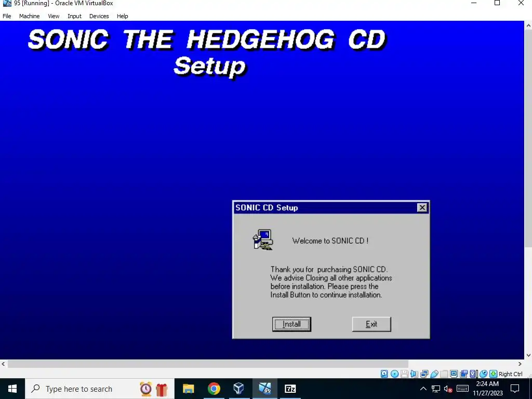Click the VM vertical scrollbar up arrow
The width and height of the screenshot is (532, 399).
coord(528,25)
